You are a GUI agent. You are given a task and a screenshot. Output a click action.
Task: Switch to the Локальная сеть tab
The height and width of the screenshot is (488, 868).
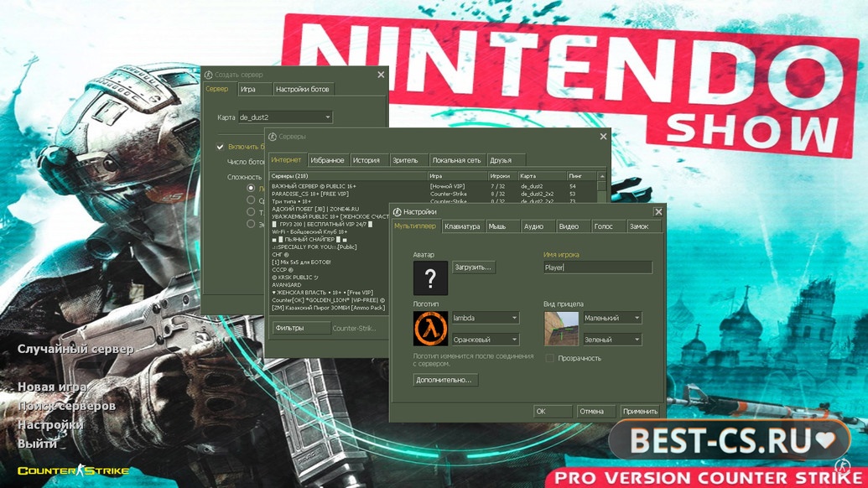pyautogui.click(x=457, y=160)
